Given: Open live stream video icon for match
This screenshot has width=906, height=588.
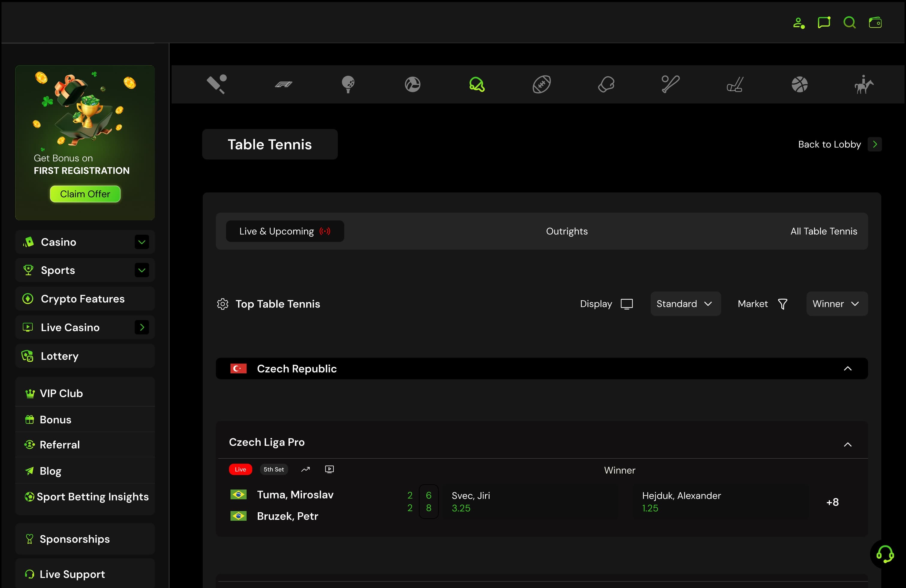Looking at the screenshot, I should point(330,469).
